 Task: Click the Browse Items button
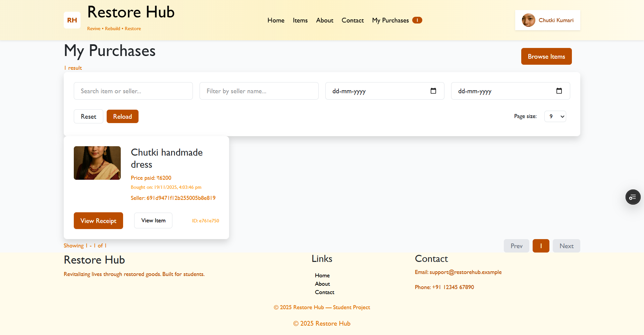(546, 56)
